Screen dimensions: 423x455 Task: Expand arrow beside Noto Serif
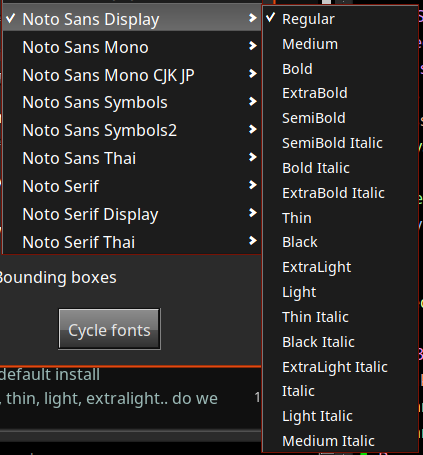(253, 185)
